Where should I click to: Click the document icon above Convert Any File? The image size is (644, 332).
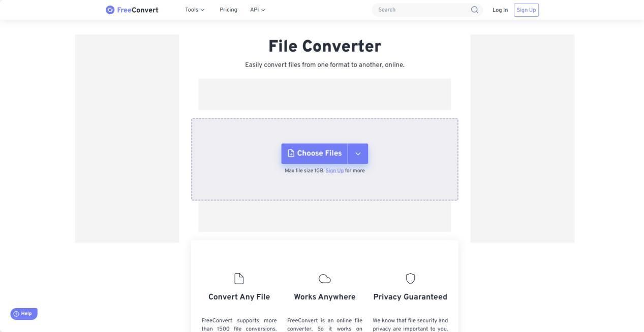[x=239, y=279]
